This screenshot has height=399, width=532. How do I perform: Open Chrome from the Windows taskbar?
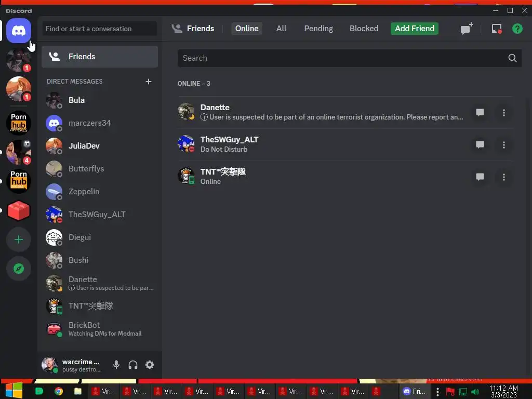click(x=59, y=391)
